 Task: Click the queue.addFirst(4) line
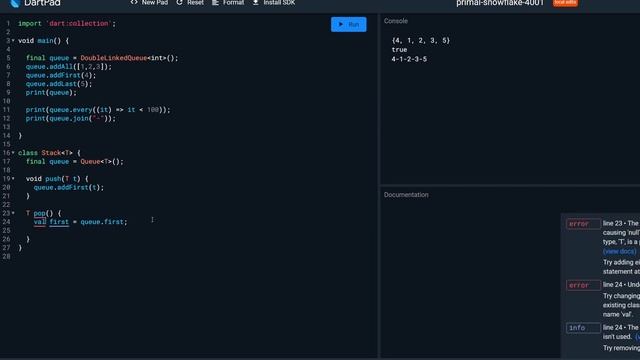(x=61, y=75)
